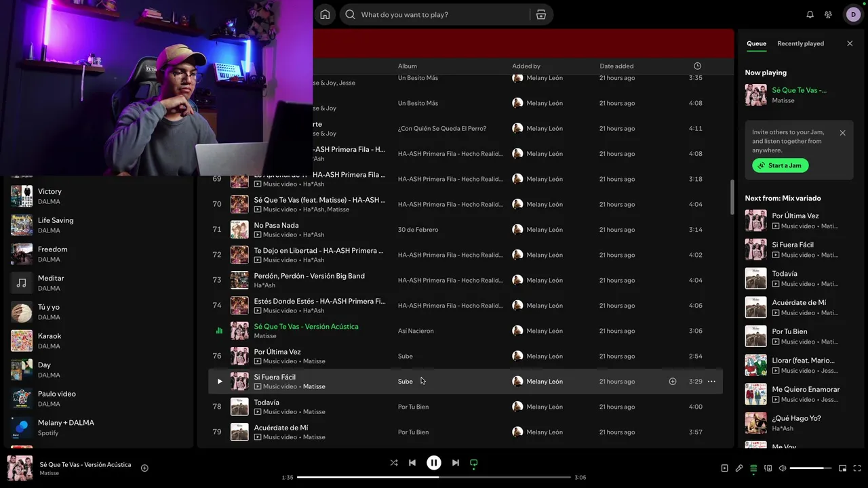Click the playlist vertical scrollbar

(732, 197)
